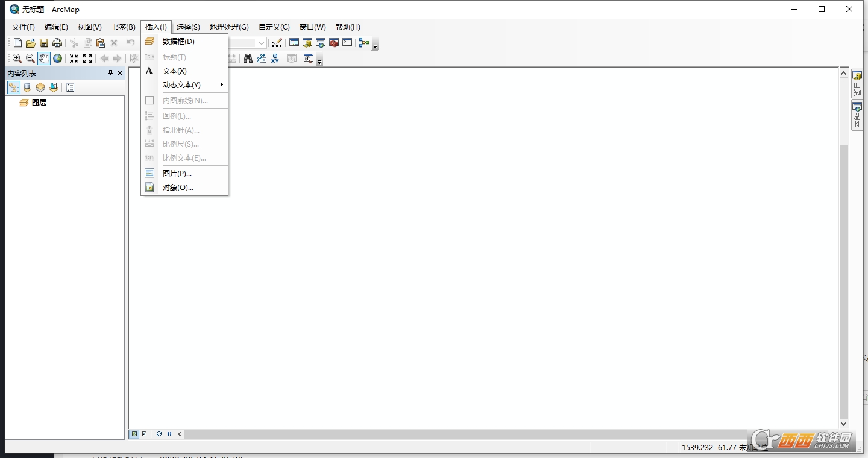Close the open 插入(I) menu
Image resolution: width=868 pixels, height=458 pixels.
(x=156, y=27)
